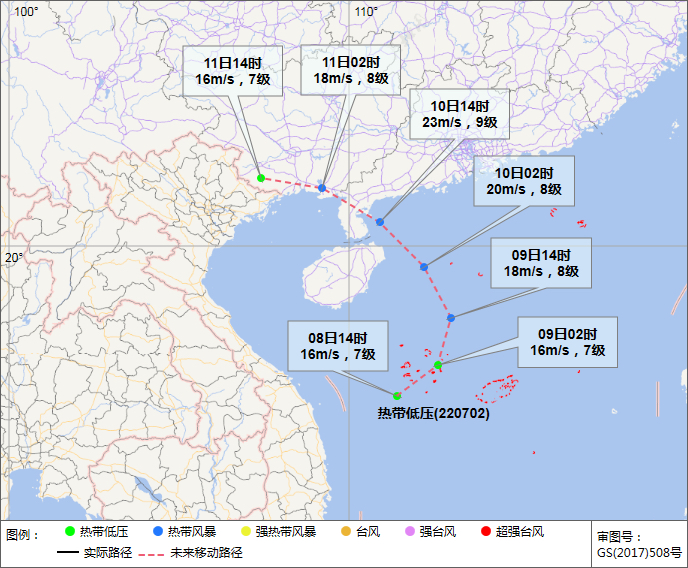
Task: Click the GS(2017)508号 approval number
Action: 639,552
